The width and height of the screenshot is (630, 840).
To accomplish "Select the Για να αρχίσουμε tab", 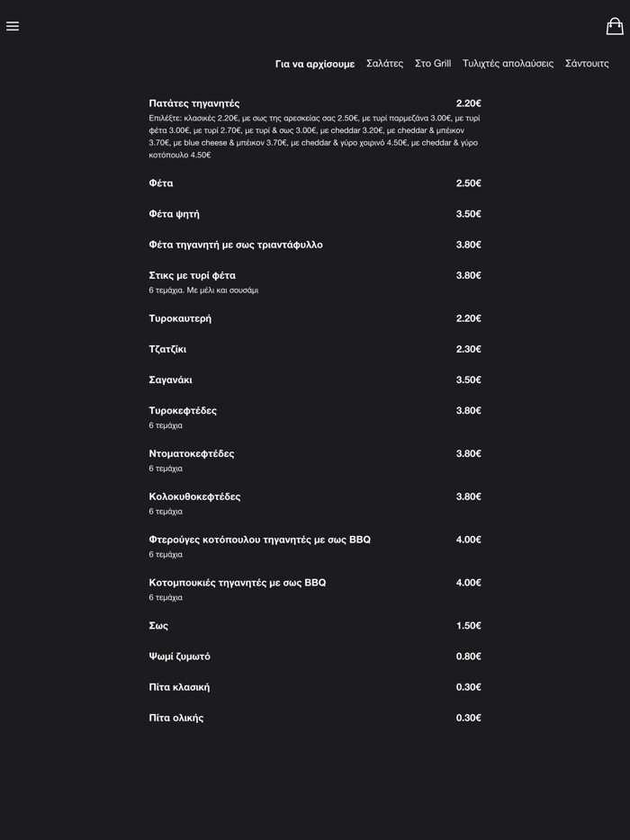I will [x=315, y=64].
